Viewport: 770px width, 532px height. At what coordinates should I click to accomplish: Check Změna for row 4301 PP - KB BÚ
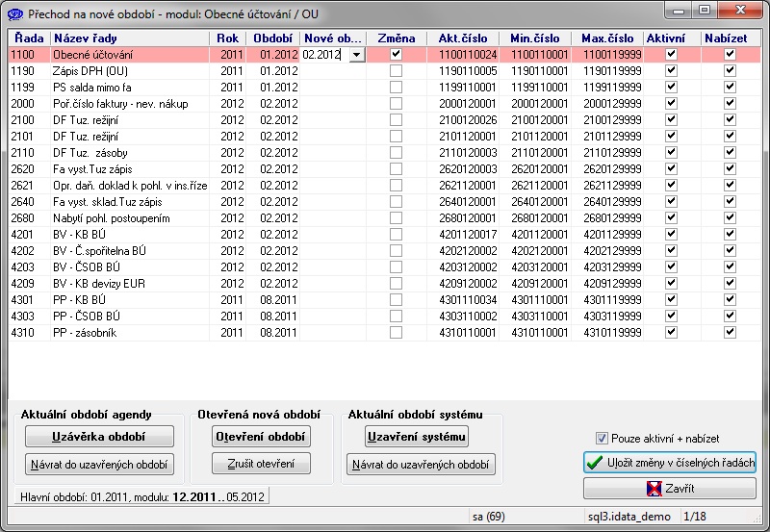click(x=396, y=299)
